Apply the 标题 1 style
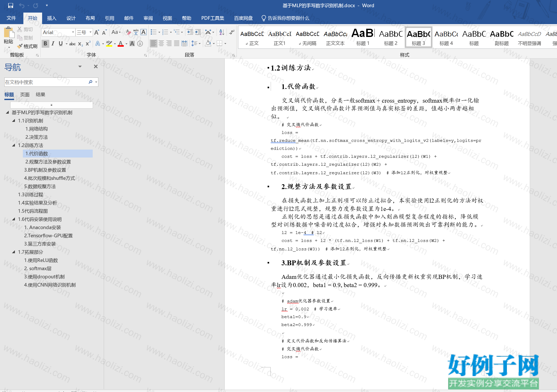This screenshot has width=557, height=392. [363, 37]
